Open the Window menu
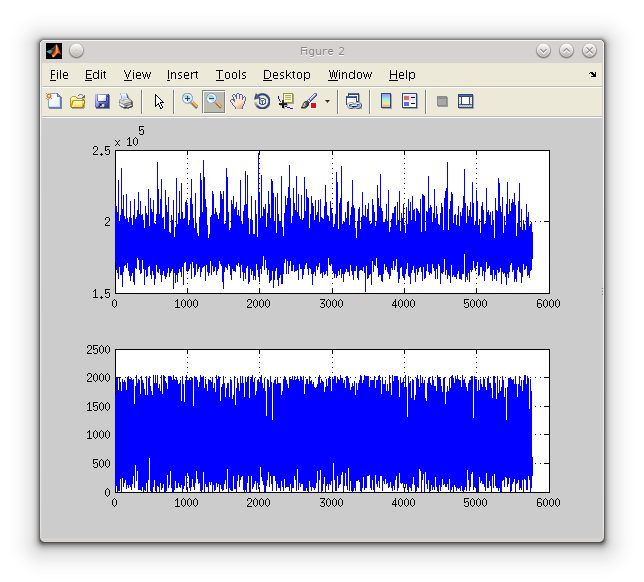 click(x=350, y=75)
